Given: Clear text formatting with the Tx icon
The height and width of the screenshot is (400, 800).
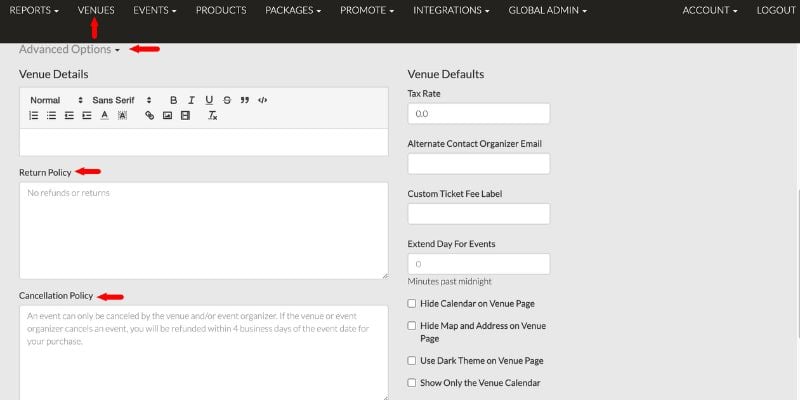Looking at the screenshot, I should (x=213, y=116).
